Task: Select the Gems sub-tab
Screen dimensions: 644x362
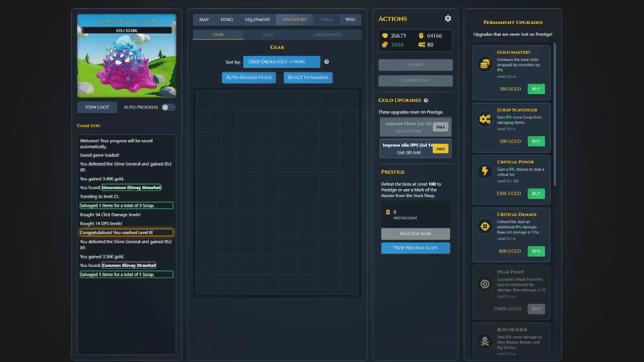Action: click(x=268, y=35)
